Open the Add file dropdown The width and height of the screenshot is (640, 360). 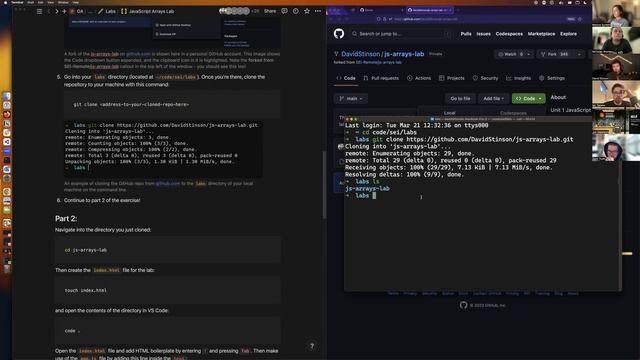tap(493, 98)
